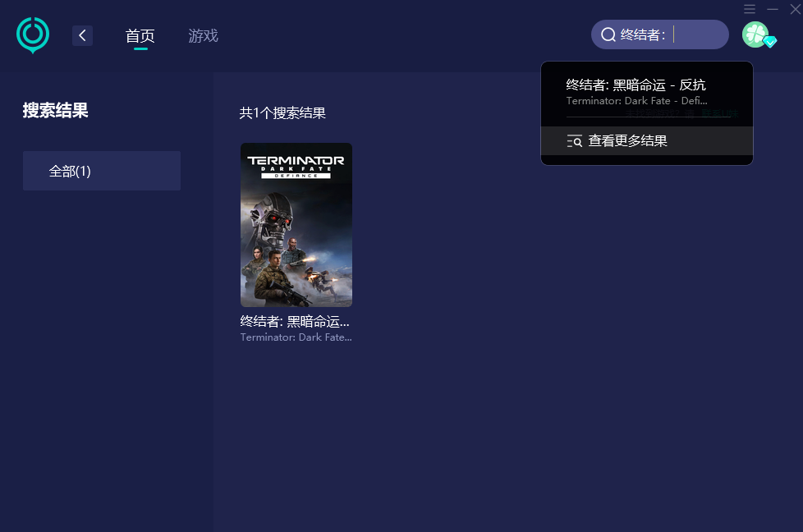Switch to the 首页 tab
Image resolution: width=803 pixels, height=532 pixels.
click(140, 36)
